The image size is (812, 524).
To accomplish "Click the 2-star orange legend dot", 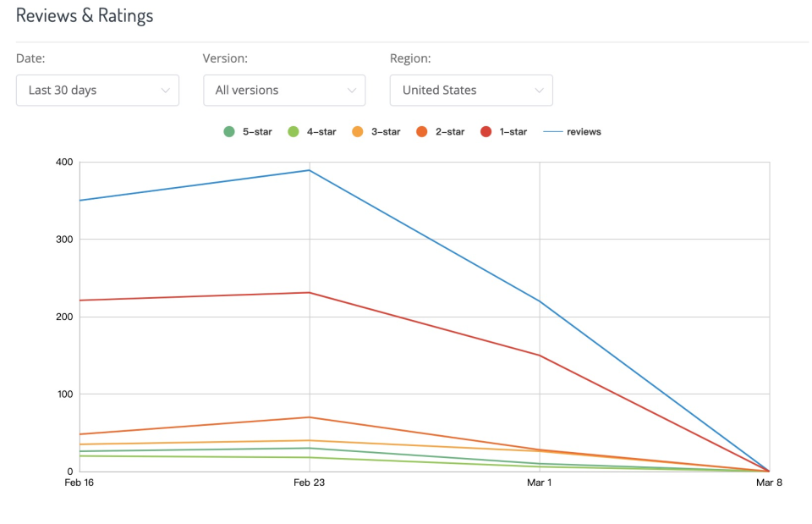I will 420,132.
